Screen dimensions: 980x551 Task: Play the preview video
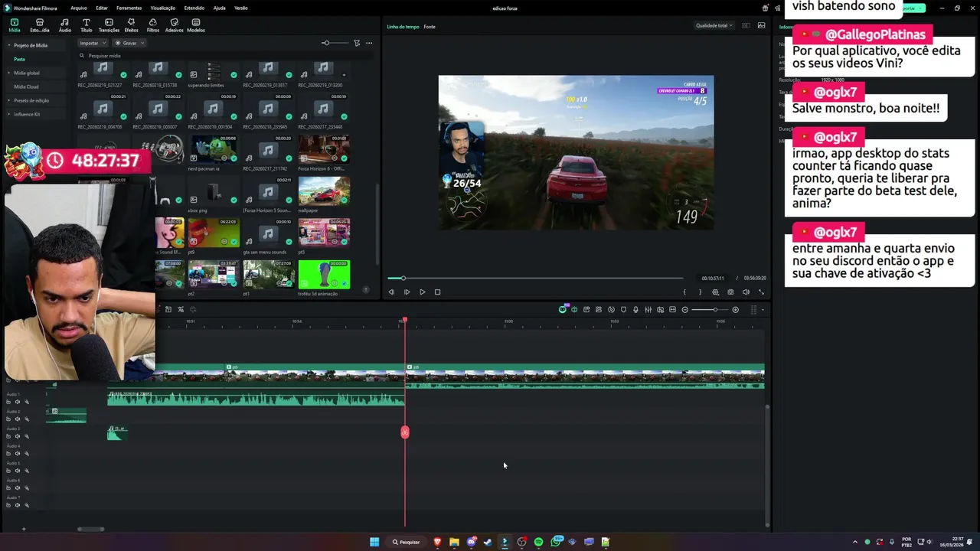(422, 292)
